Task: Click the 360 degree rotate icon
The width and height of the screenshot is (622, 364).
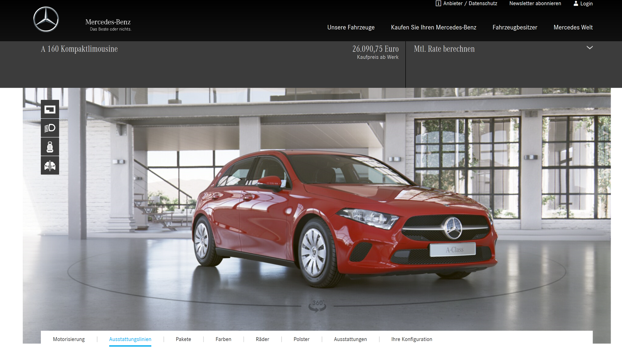Action: click(317, 305)
